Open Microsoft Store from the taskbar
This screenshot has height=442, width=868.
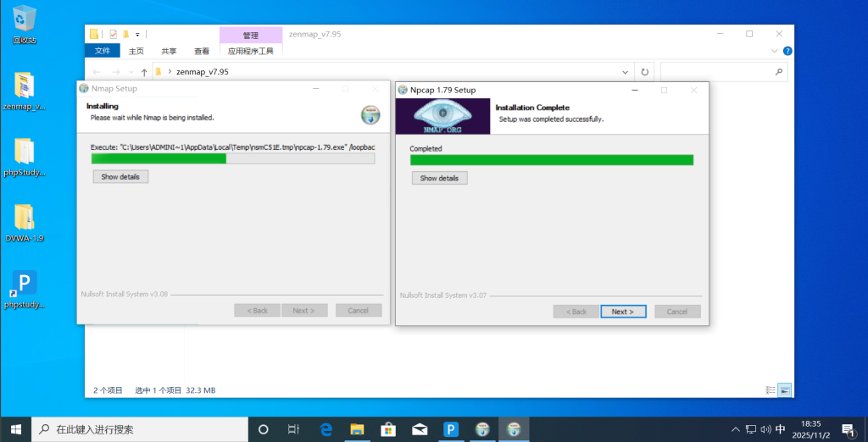tap(388, 429)
